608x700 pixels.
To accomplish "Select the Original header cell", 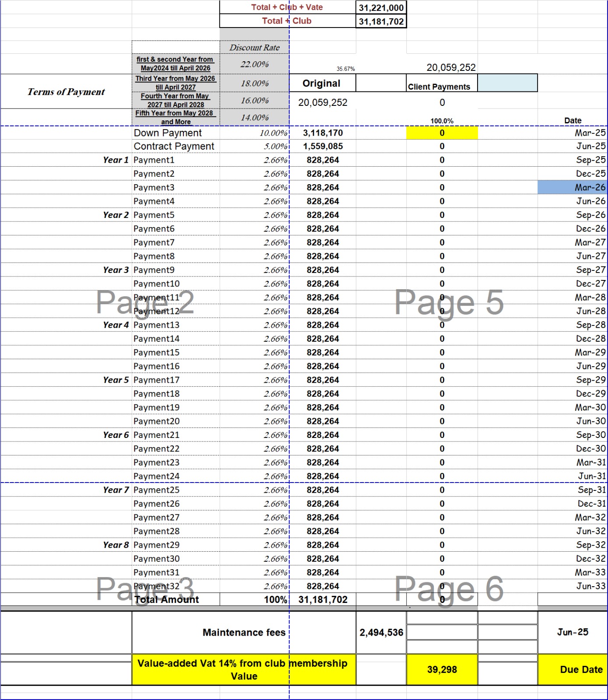I will [322, 83].
